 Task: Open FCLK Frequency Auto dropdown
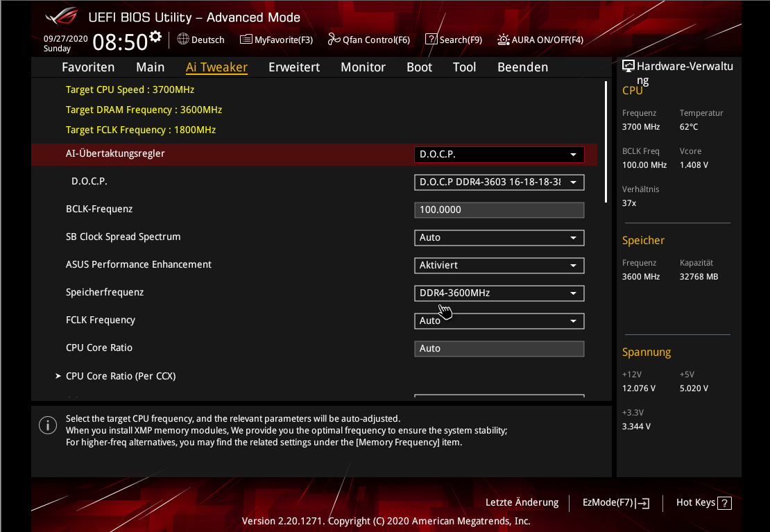pos(499,320)
